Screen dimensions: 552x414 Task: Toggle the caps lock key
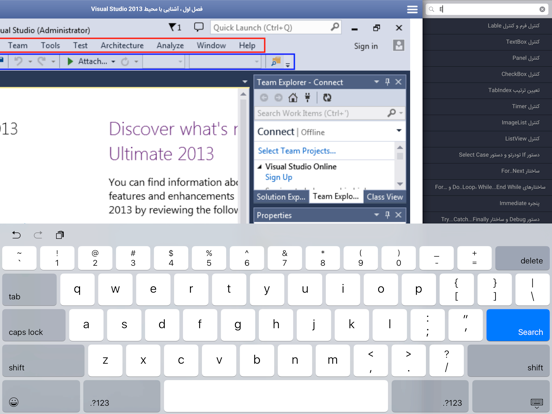[34, 325]
